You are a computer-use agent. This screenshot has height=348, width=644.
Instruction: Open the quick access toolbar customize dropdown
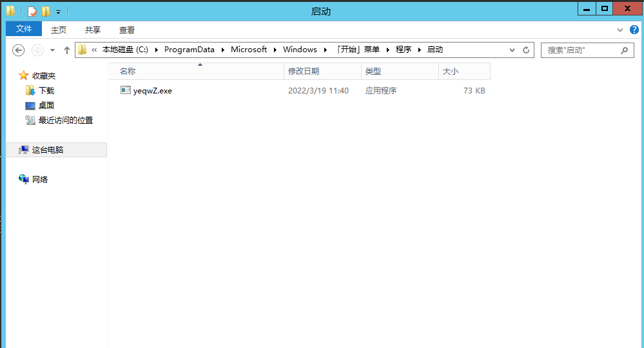coord(58,12)
